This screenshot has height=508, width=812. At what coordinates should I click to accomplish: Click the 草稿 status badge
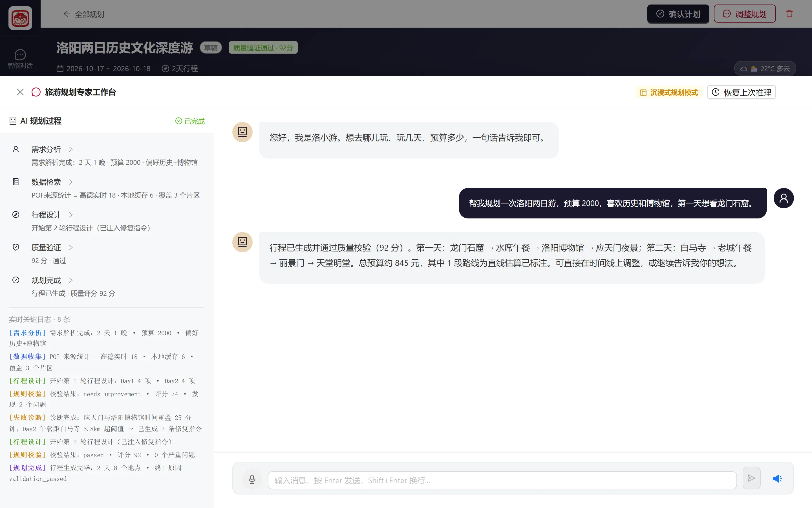[211, 48]
